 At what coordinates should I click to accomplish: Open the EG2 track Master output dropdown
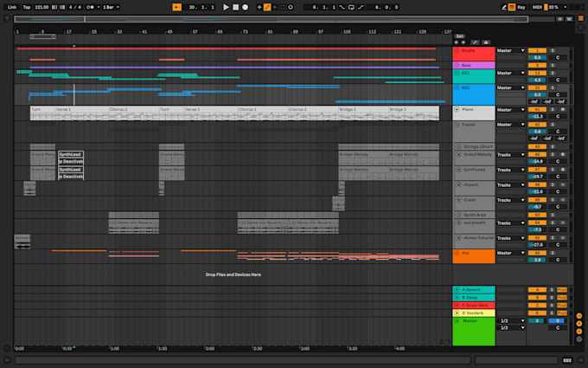point(510,87)
